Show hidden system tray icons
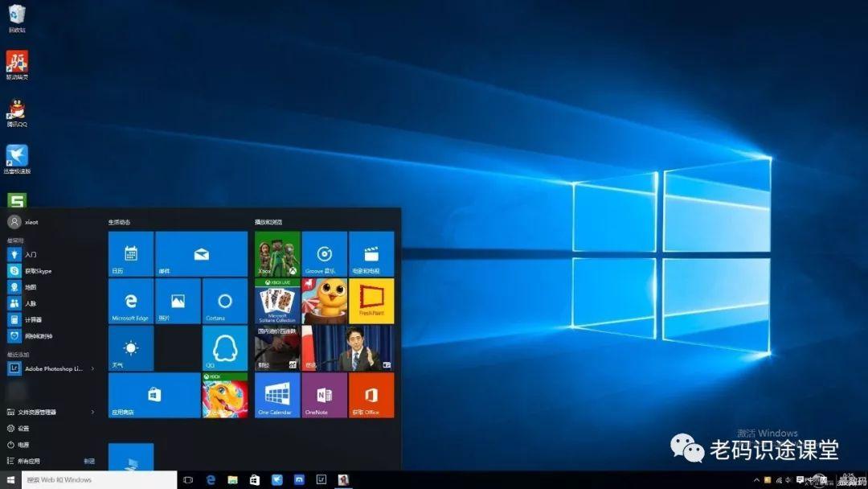The height and width of the screenshot is (489, 868). click(x=757, y=480)
